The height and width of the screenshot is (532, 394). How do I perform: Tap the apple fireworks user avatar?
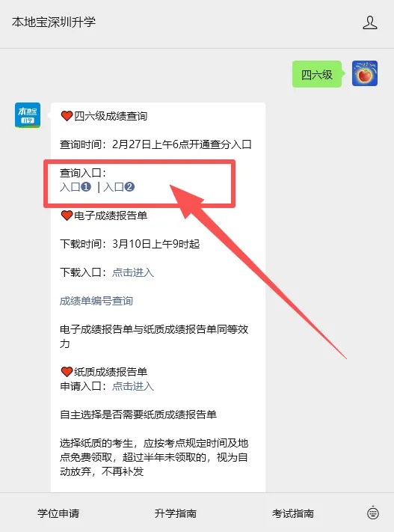(x=365, y=73)
